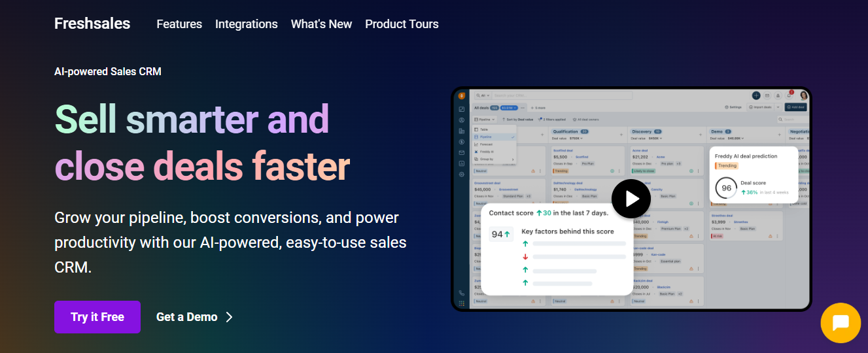Open the Sort by Deal value control

coord(518,120)
